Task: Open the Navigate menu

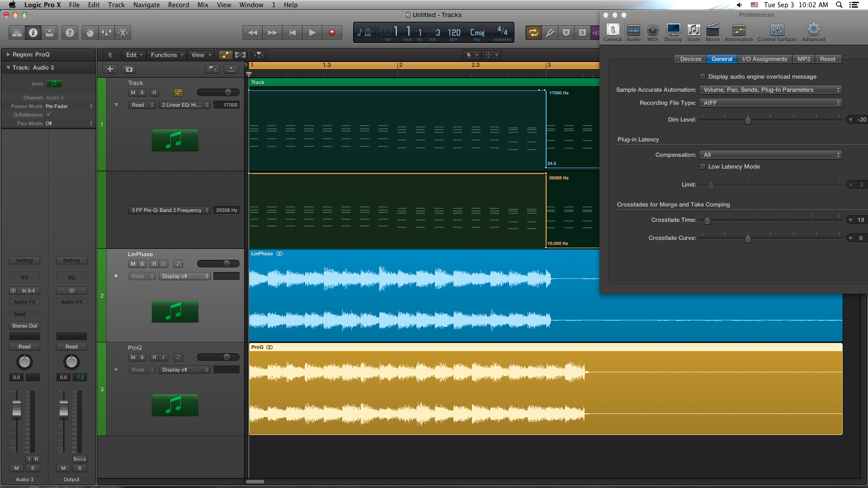Action: pyautogui.click(x=146, y=5)
